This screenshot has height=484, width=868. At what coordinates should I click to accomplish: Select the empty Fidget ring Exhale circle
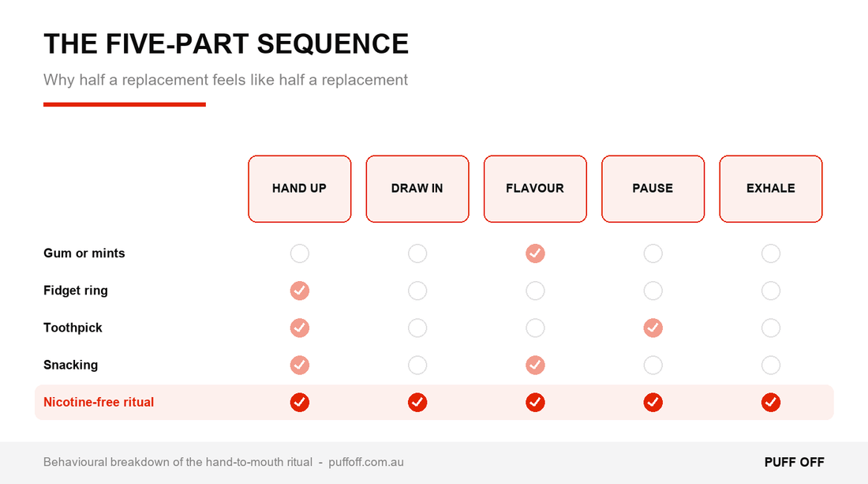pos(771,291)
